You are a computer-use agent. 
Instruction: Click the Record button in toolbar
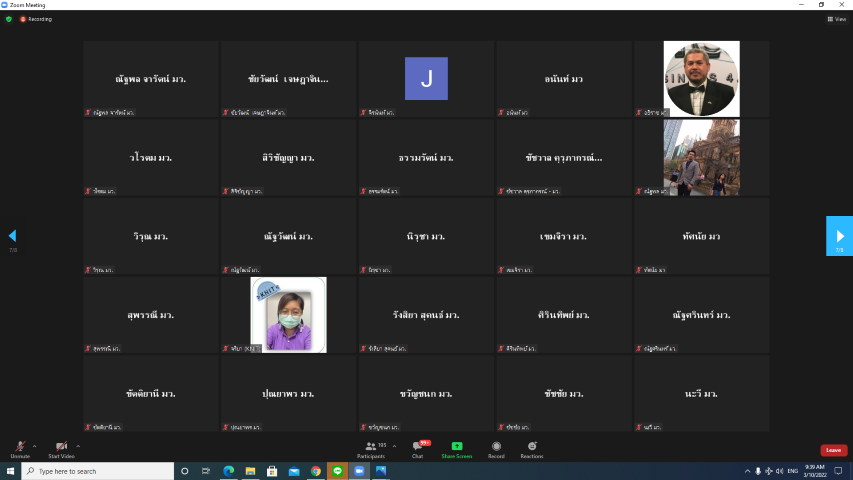[x=496, y=447]
